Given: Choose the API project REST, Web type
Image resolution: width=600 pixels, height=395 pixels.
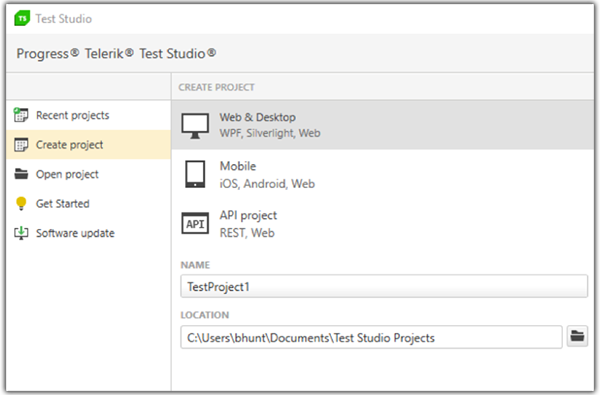Looking at the screenshot, I should 383,224.
